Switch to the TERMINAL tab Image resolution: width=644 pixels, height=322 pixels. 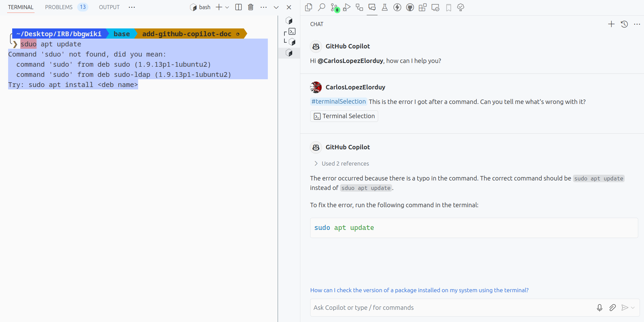[x=21, y=7]
